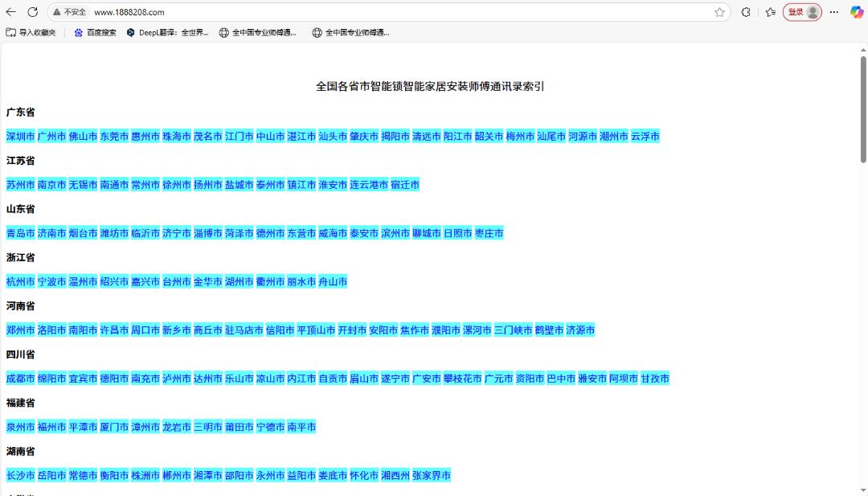The height and width of the screenshot is (496, 868).
Task: Open the 甘孜市 link
Action: point(655,379)
